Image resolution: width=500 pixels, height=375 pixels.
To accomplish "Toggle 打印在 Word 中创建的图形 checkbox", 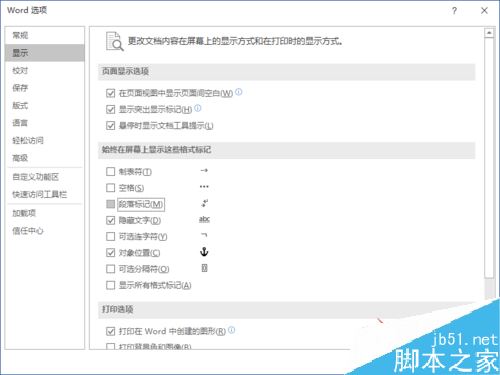I will click(x=110, y=331).
